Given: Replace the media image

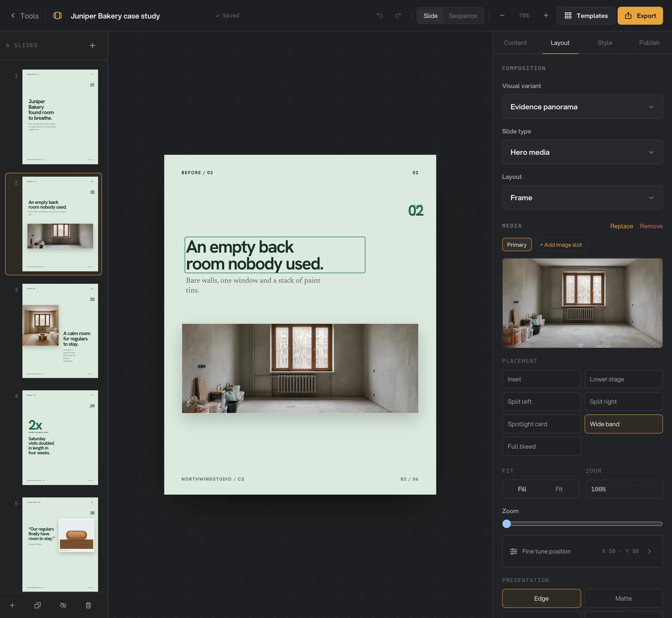Looking at the screenshot, I should pos(621,226).
